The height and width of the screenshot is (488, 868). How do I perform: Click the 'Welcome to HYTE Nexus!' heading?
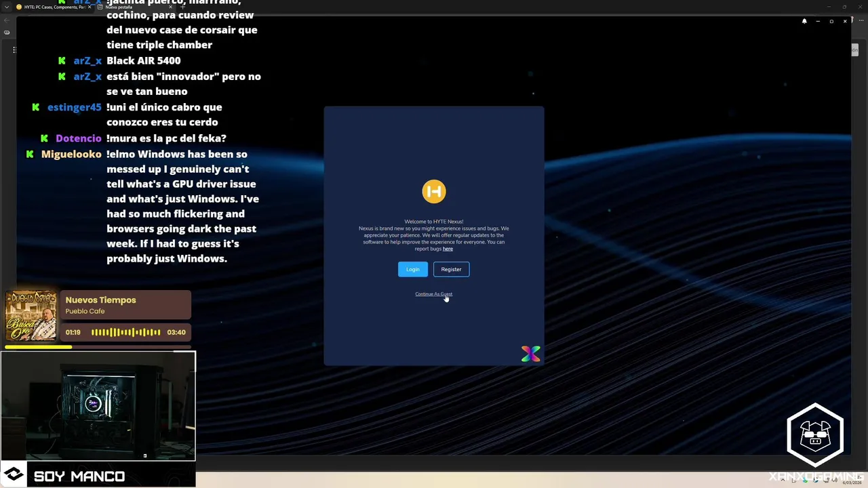(x=434, y=222)
